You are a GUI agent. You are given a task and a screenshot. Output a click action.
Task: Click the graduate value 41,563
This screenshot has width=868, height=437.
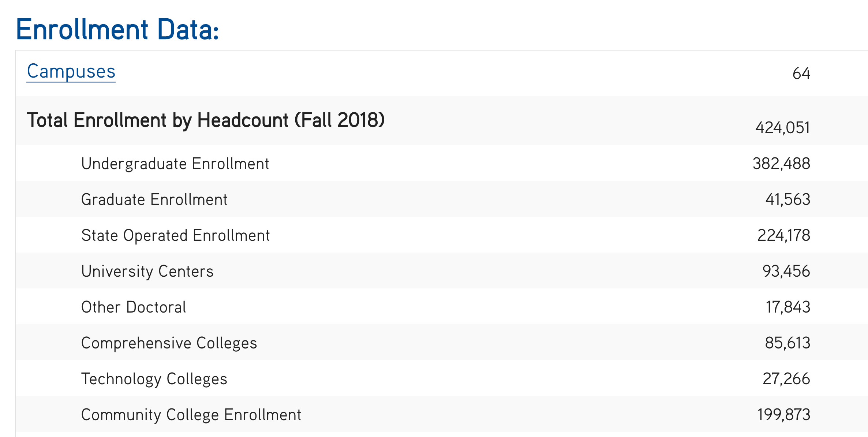click(x=787, y=199)
